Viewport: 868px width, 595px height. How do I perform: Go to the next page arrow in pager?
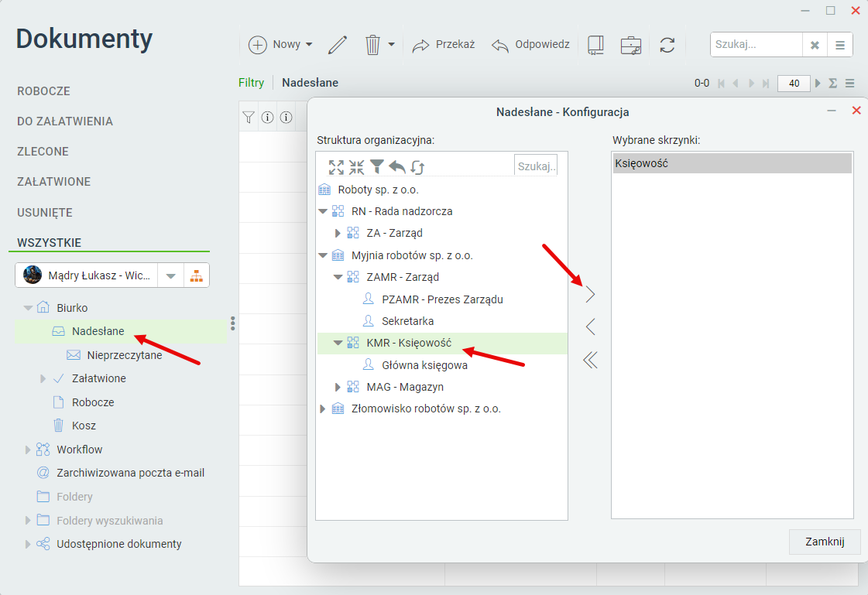751,84
